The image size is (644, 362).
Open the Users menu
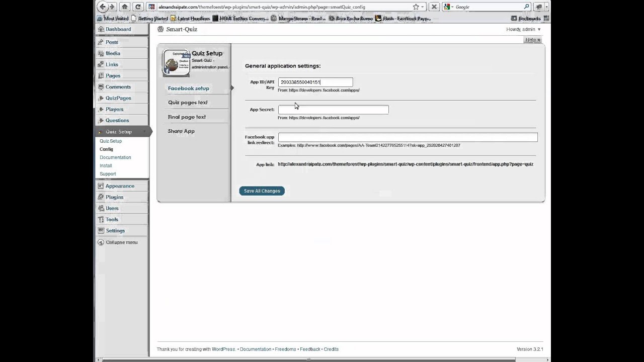click(x=112, y=209)
